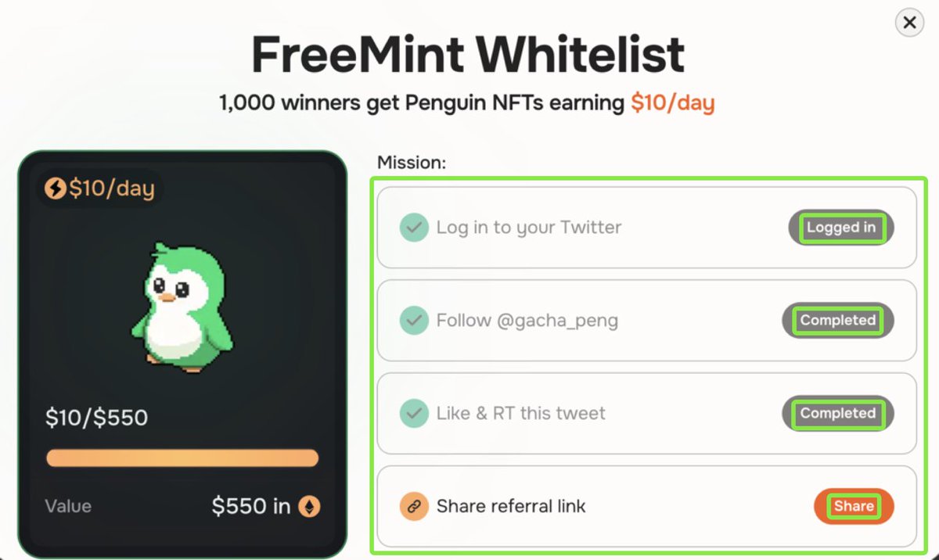This screenshot has width=939, height=560.
Task: Click checkmark icon beside Follow @gacha_peng
Action: coord(414,321)
